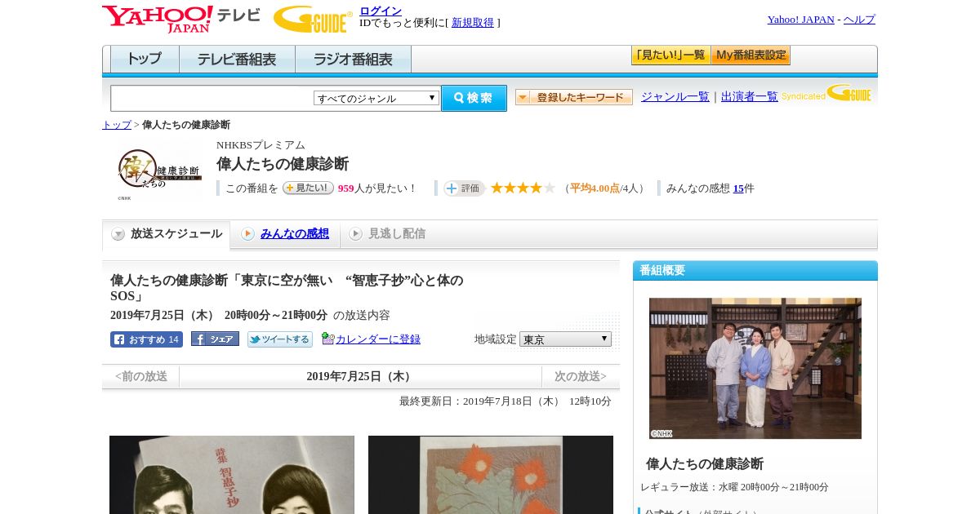Switch to the みんなの感想 tab
This screenshot has width=980, height=514.
pos(295,234)
